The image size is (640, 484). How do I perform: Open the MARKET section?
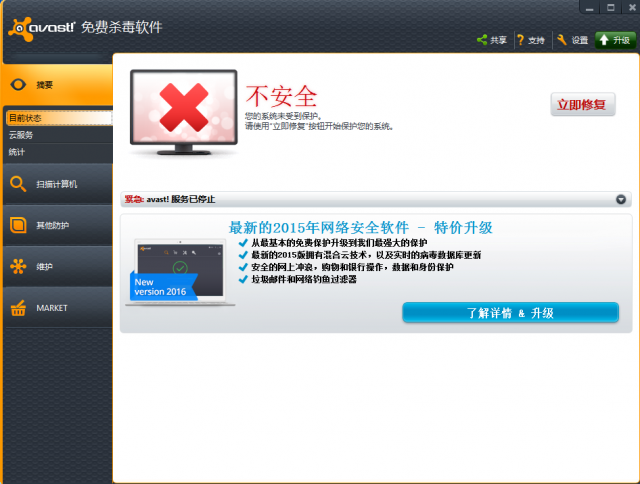[58, 308]
